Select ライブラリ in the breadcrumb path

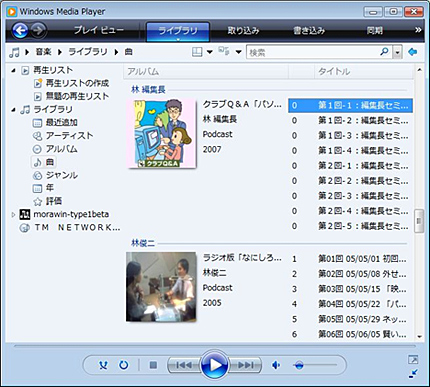coord(88,52)
